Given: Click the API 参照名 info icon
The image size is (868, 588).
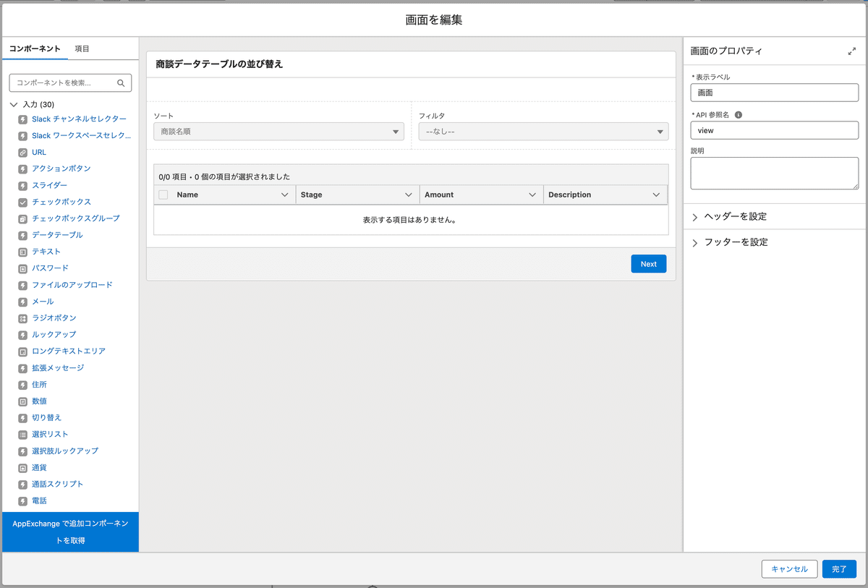Looking at the screenshot, I should [738, 114].
